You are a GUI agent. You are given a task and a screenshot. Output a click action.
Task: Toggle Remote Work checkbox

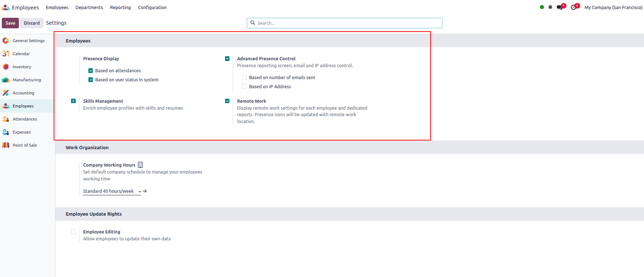[x=227, y=101]
